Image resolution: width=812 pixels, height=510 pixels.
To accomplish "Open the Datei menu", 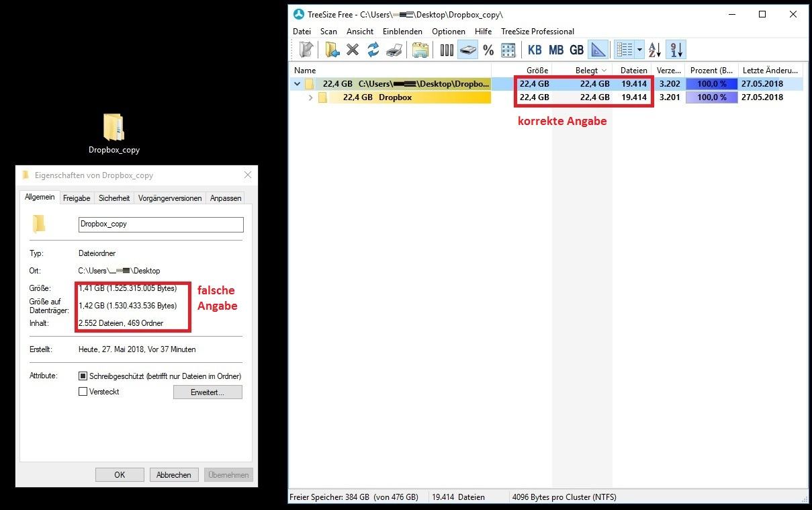I will pyautogui.click(x=302, y=32).
